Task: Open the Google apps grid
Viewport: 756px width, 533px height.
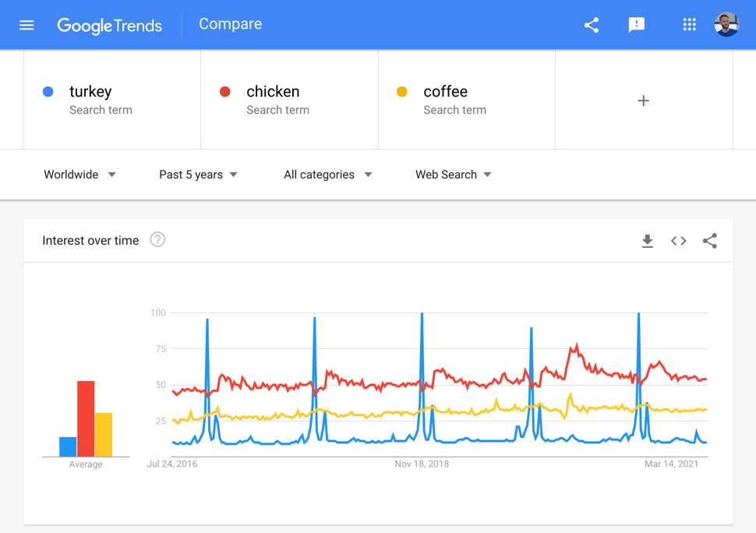Action: tap(689, 24)
